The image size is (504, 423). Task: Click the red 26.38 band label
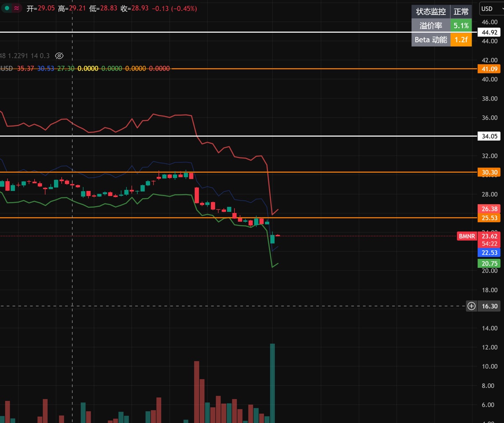tap(489, 209)
